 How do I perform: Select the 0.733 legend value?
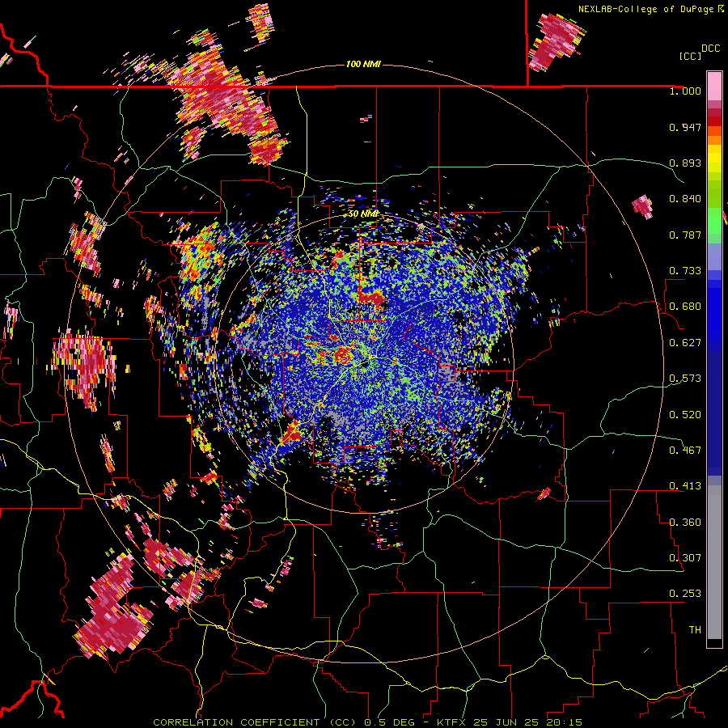tap(685, 271)
